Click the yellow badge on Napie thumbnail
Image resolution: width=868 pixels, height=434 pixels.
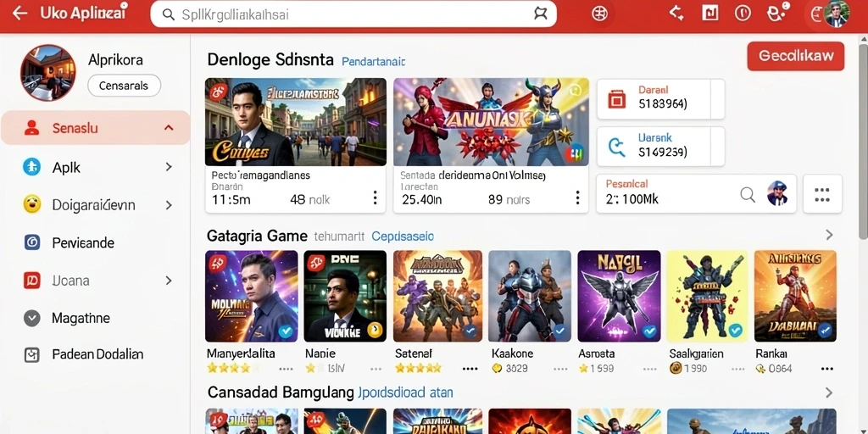click(x=375, y=330)
